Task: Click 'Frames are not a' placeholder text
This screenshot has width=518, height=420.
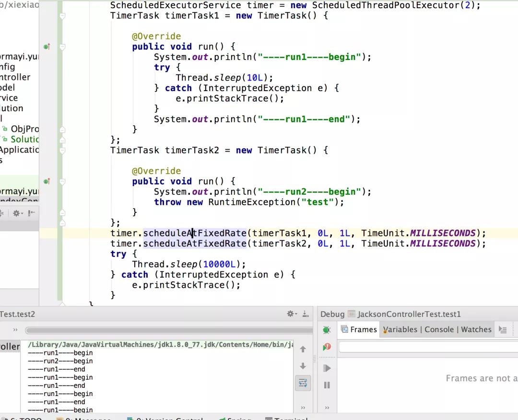Action: click(482, 378)
